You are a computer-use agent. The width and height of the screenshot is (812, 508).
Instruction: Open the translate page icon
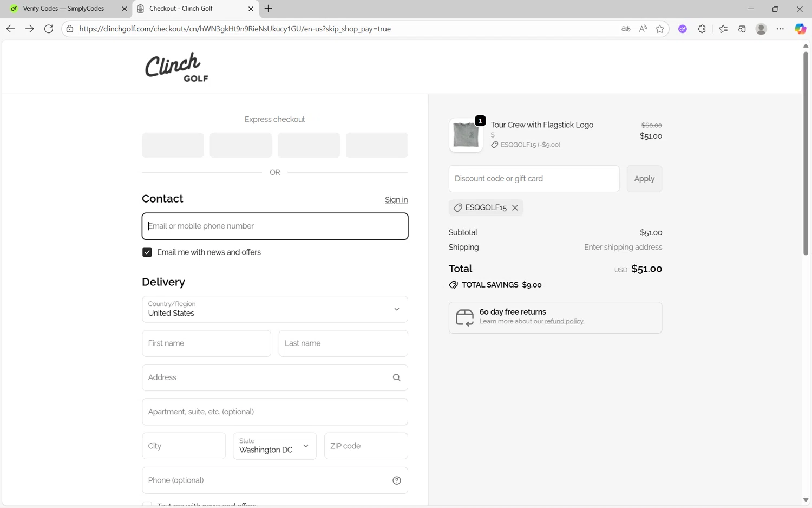tap(626, 29)
